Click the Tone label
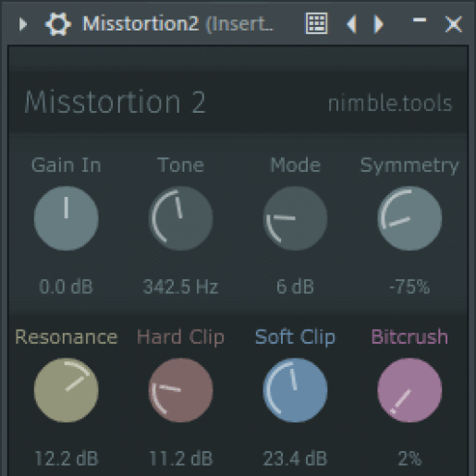476x476 pixels. [181, 165]
